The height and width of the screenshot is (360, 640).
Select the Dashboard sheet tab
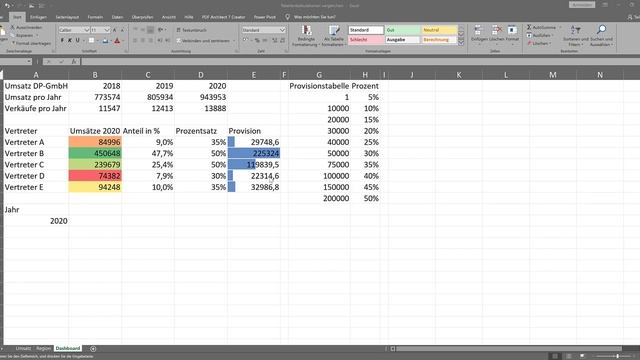(x=68, y=349)
